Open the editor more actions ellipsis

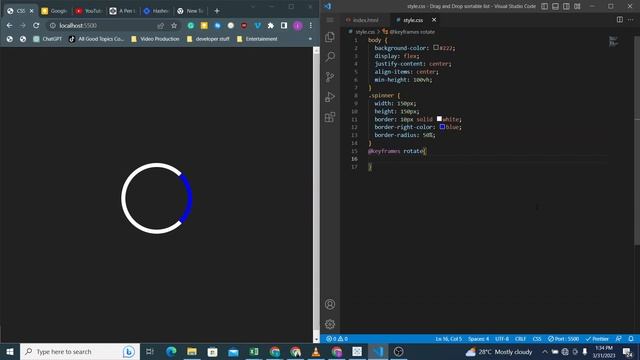(631, 20)
